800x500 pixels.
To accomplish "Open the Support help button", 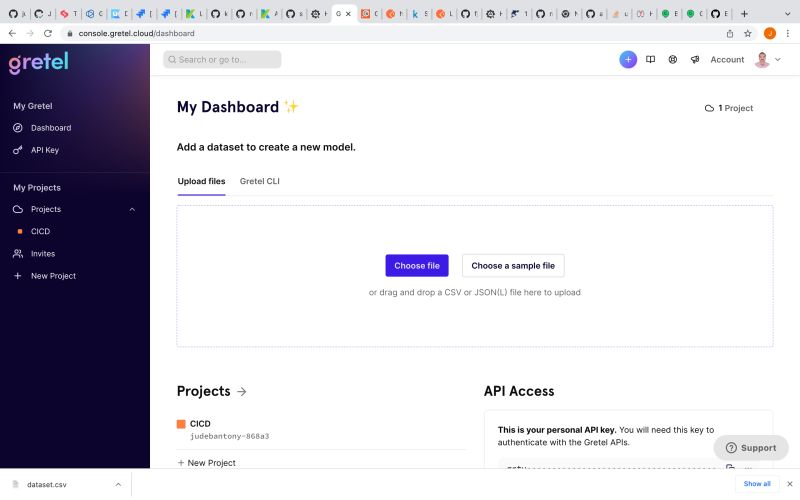I will point(751,448).
